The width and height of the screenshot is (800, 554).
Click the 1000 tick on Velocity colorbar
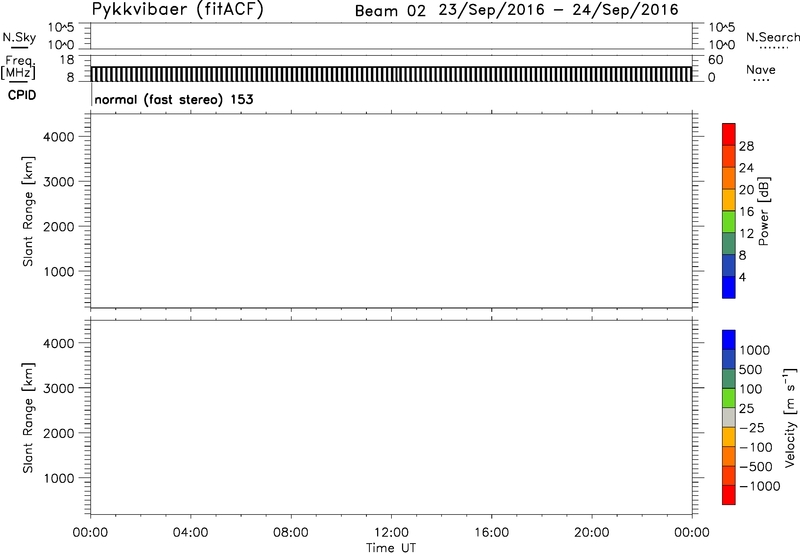coord(754,350)
